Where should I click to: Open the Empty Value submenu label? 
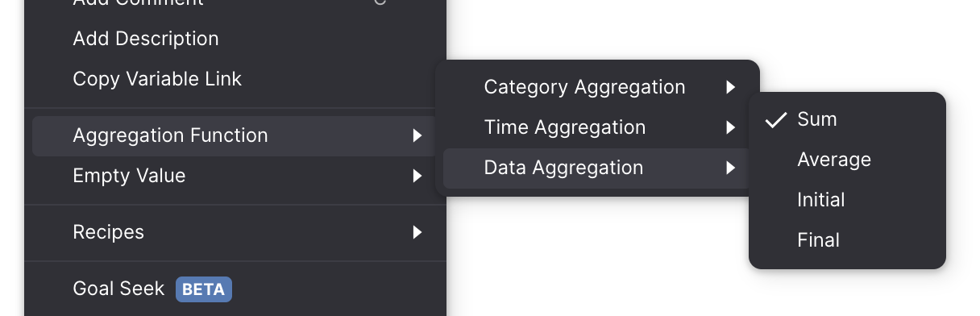(129, 176)
